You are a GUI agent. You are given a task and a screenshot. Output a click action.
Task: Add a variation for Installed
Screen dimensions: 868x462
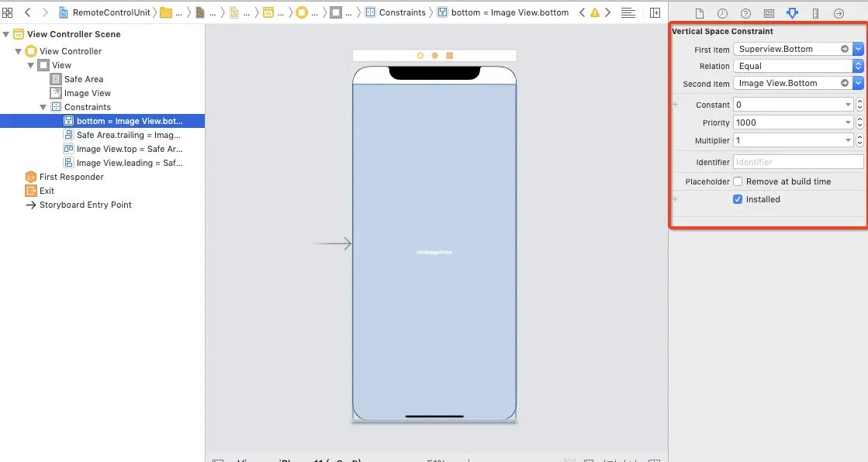click(676, 198)
